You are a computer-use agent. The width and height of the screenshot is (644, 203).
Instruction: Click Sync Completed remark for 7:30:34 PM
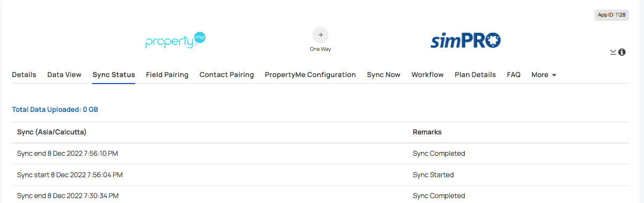(x=438, y=196)
